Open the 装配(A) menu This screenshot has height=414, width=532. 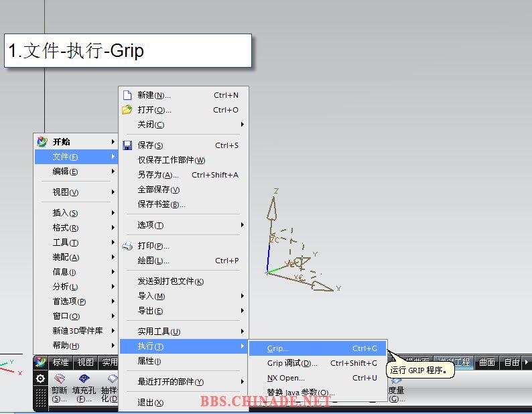click(76, 257)
